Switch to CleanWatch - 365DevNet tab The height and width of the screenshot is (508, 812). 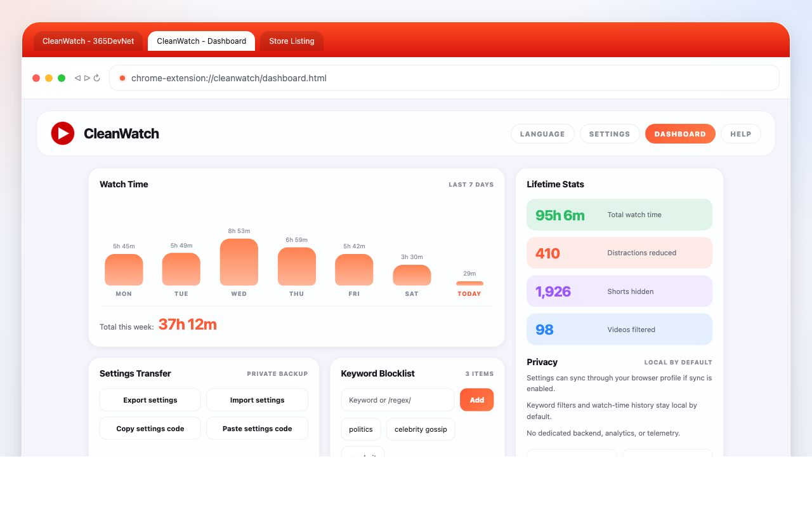[88, 41]
